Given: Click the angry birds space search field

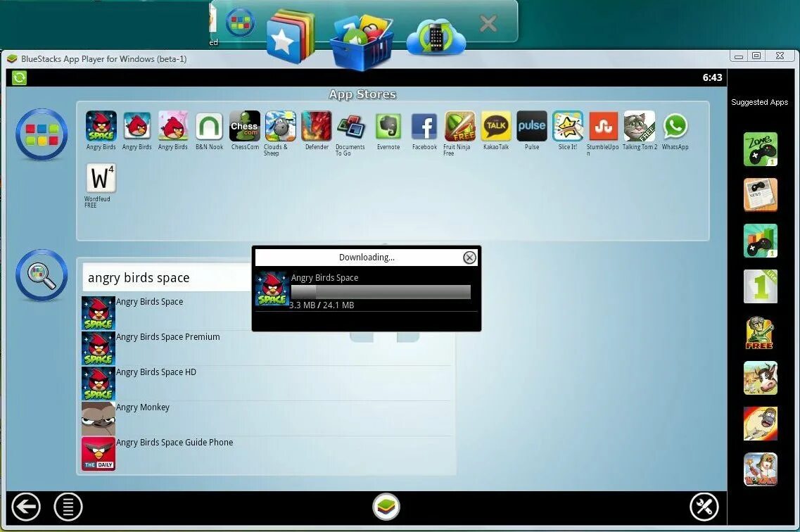Looking at the screenshot, I should (168, 277).
